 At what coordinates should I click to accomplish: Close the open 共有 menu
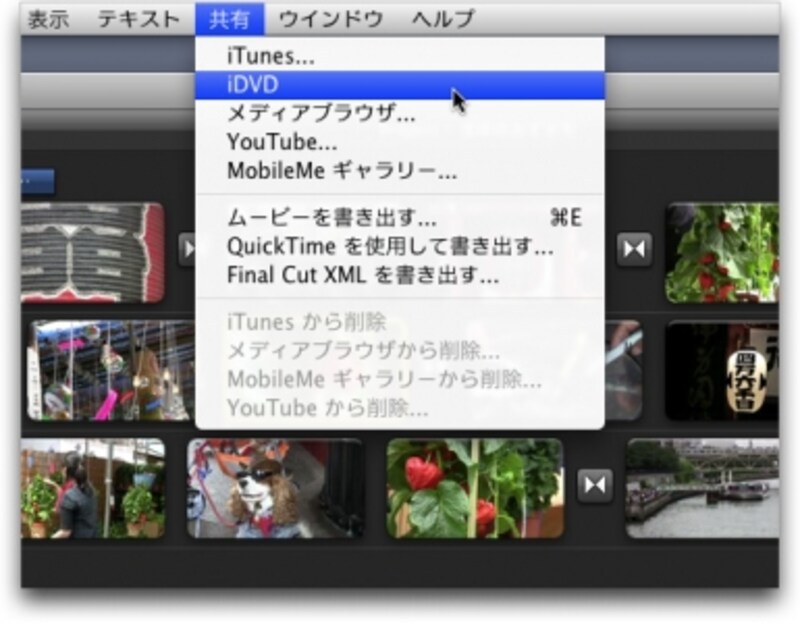(230, 19)
